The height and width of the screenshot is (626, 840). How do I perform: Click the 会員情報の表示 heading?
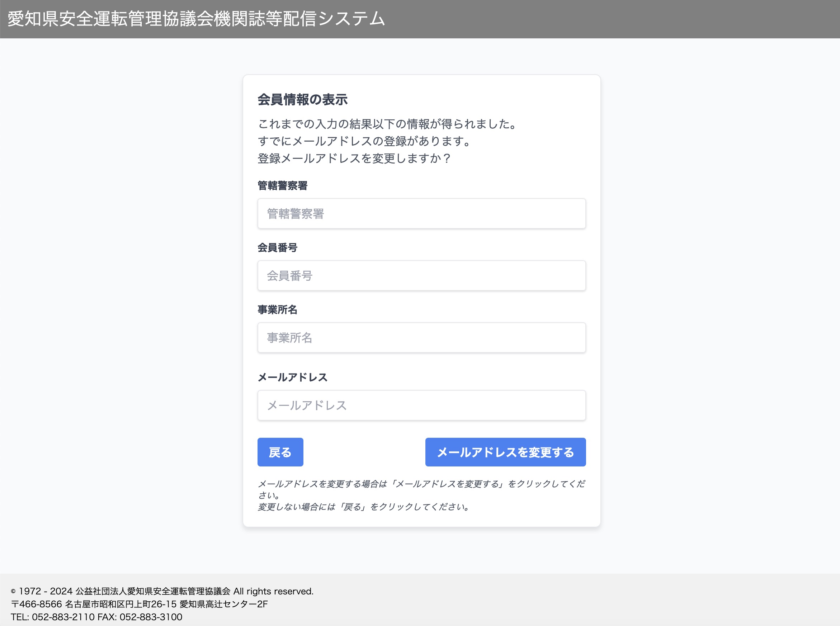coord(302,100)
